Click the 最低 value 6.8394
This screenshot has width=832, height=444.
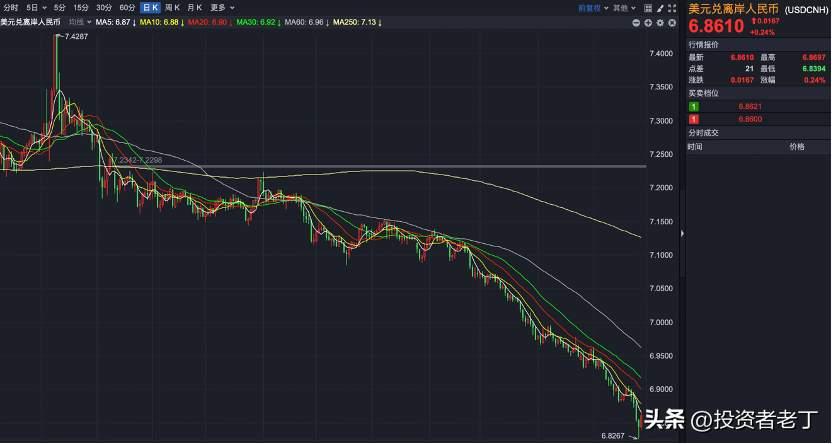pos(815,69)
